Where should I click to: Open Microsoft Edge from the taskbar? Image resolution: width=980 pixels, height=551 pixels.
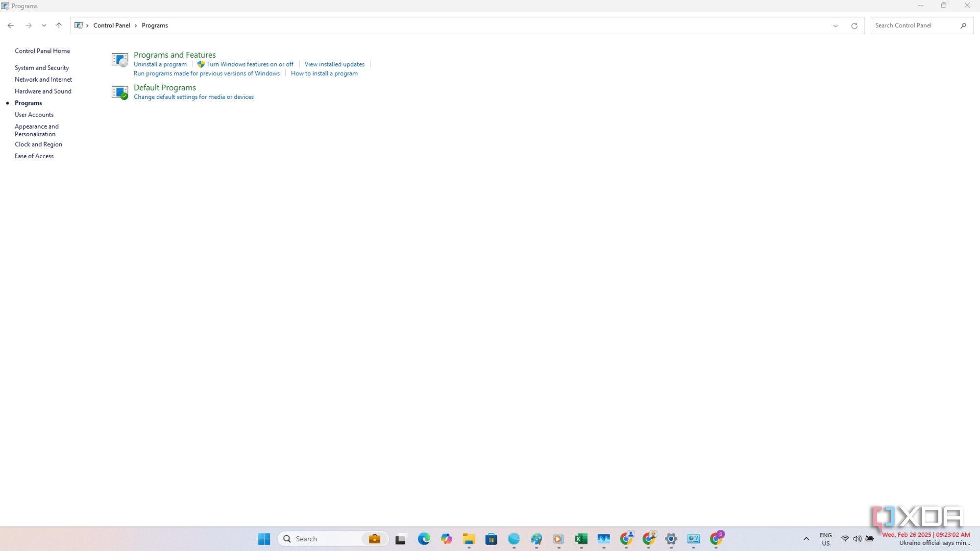(424, 539)
